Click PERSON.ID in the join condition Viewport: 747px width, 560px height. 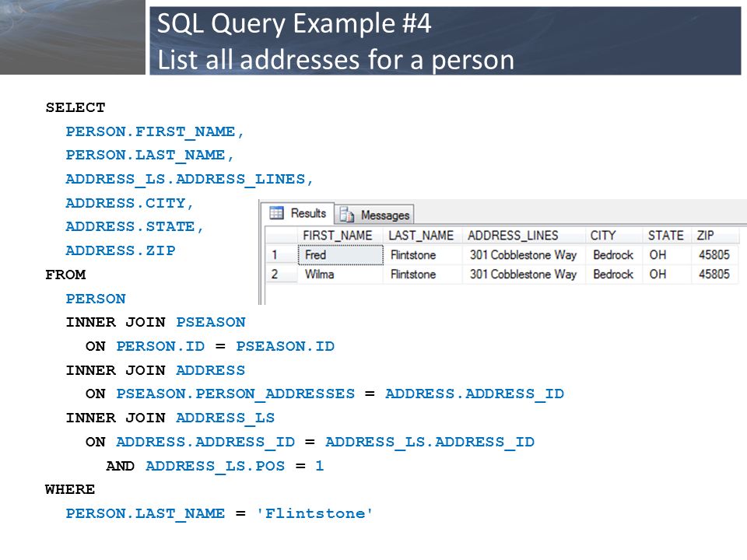[160, 346]
